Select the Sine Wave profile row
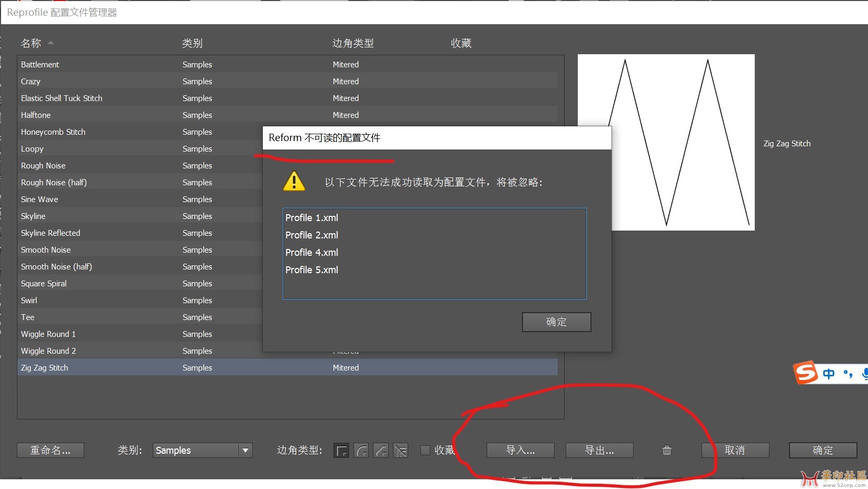This screenshot has width=868, height=489. point(140,199)
